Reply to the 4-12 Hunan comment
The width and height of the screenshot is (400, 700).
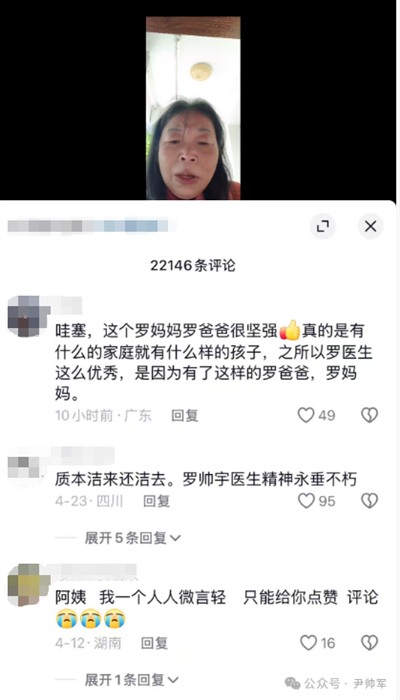coord(154,643)
